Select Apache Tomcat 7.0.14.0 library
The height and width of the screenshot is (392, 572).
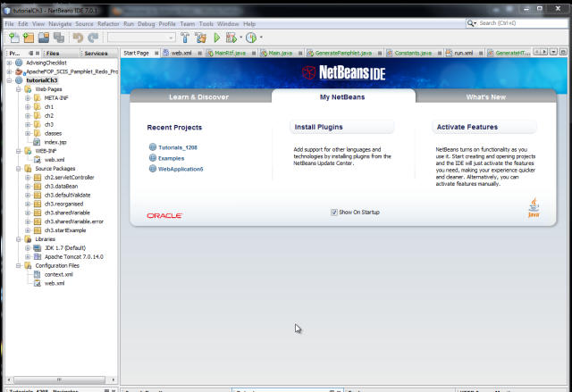click(x=74, y=257)
